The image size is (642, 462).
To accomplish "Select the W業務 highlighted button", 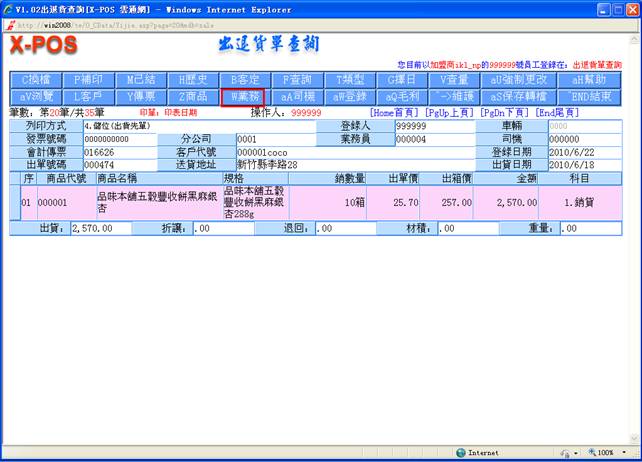I will (x=245, y=97).
